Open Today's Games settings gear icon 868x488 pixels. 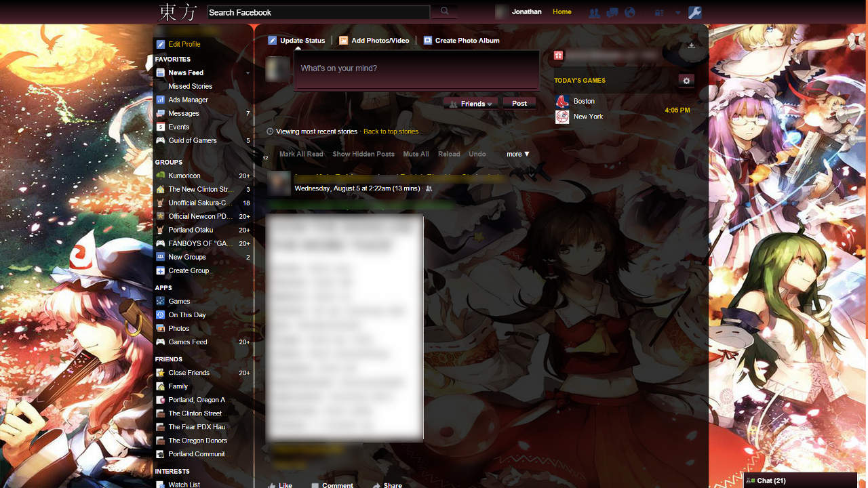click(686, 80)
